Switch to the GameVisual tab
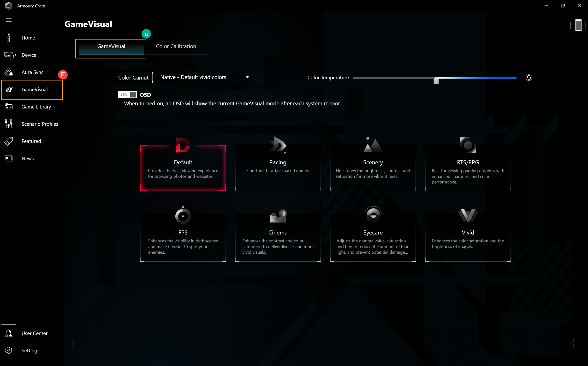This screenshot has height=366, width=588. tap(111, 46)
